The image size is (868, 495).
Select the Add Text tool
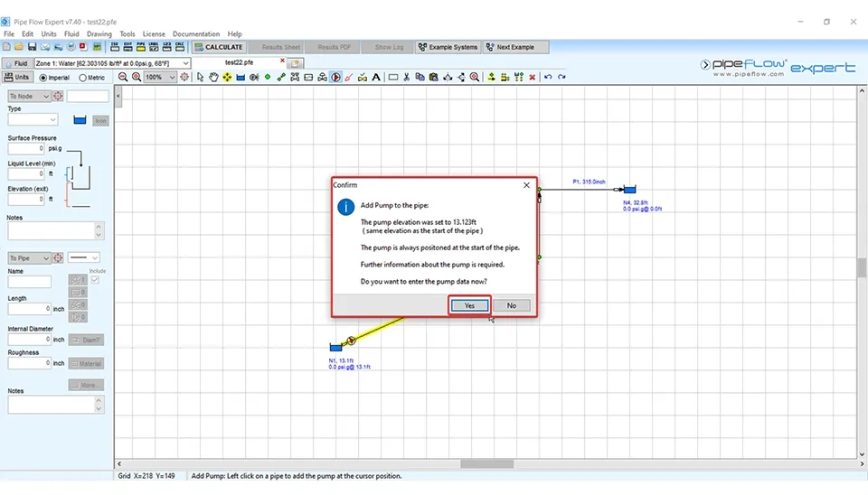tap(376, 78)
